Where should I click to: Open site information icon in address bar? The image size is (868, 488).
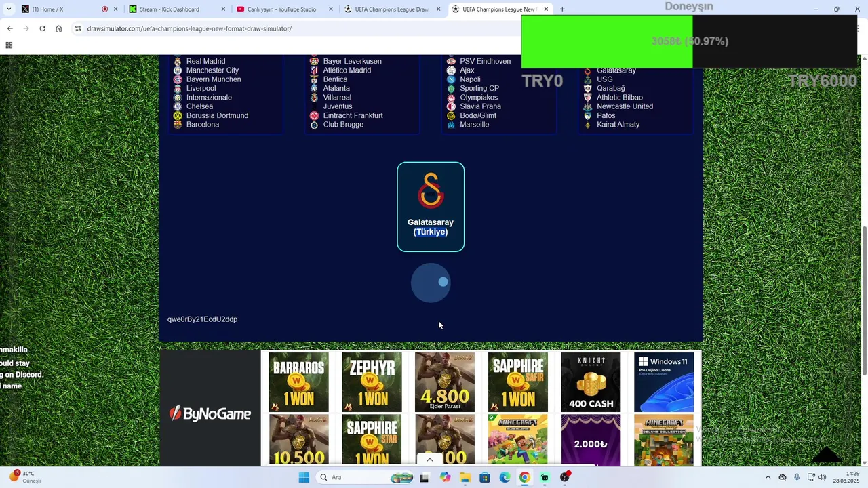(78, 28)
